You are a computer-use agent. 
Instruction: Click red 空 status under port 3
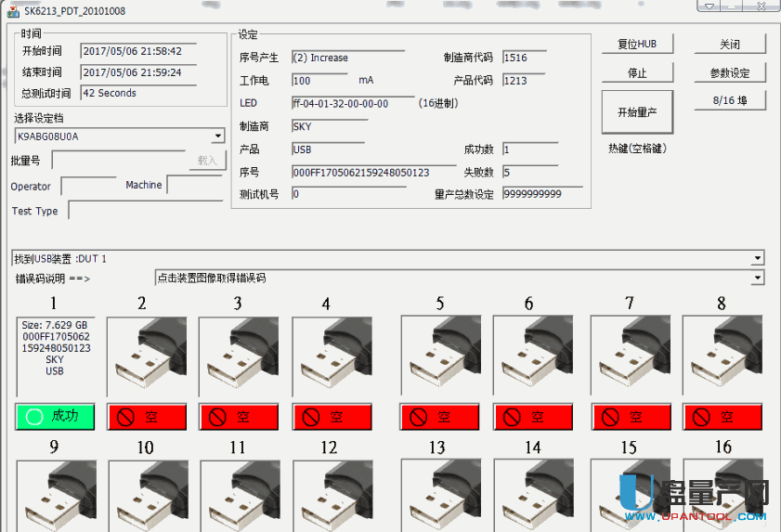pyautogui.click(x=239, y=417)
